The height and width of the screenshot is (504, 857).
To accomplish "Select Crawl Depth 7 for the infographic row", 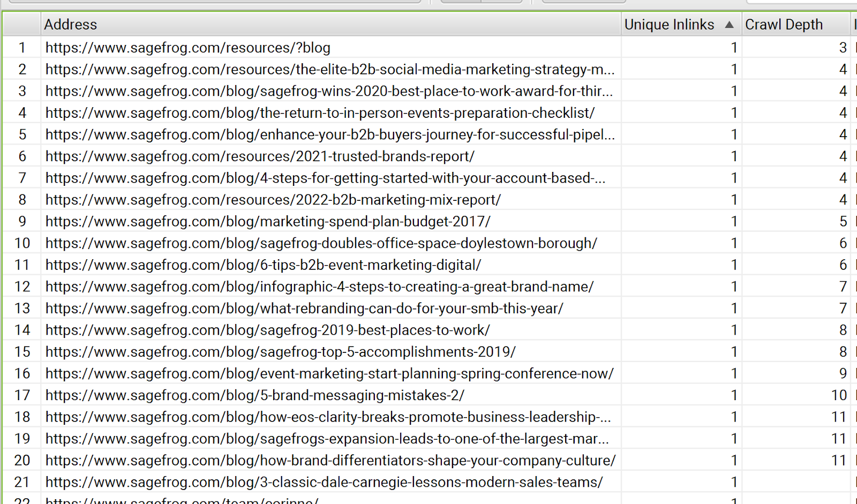I will click(x=843, y=287).
